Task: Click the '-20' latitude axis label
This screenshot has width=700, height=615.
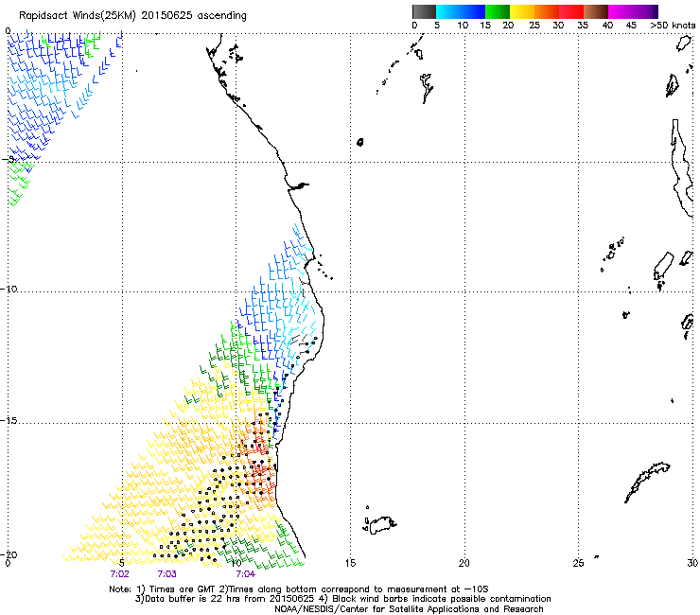Action: [9, 554]
